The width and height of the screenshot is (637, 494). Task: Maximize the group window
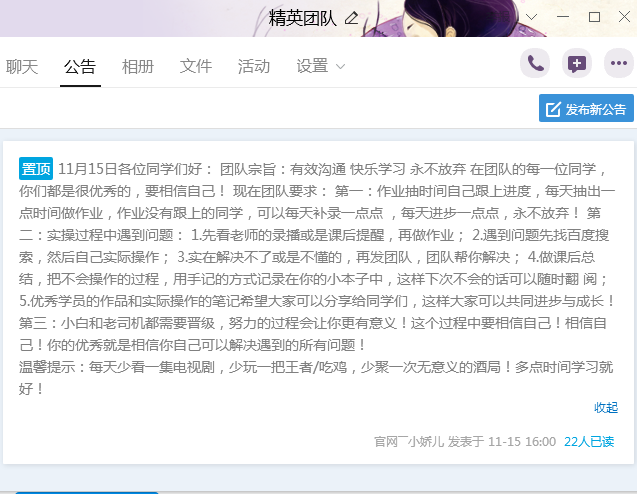point(594,17)
